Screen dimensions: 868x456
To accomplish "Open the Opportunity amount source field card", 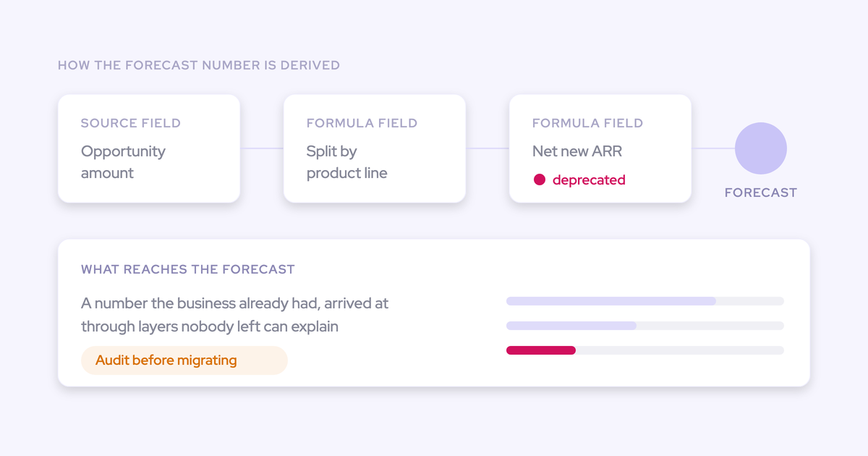I will (x=149, y=148).
